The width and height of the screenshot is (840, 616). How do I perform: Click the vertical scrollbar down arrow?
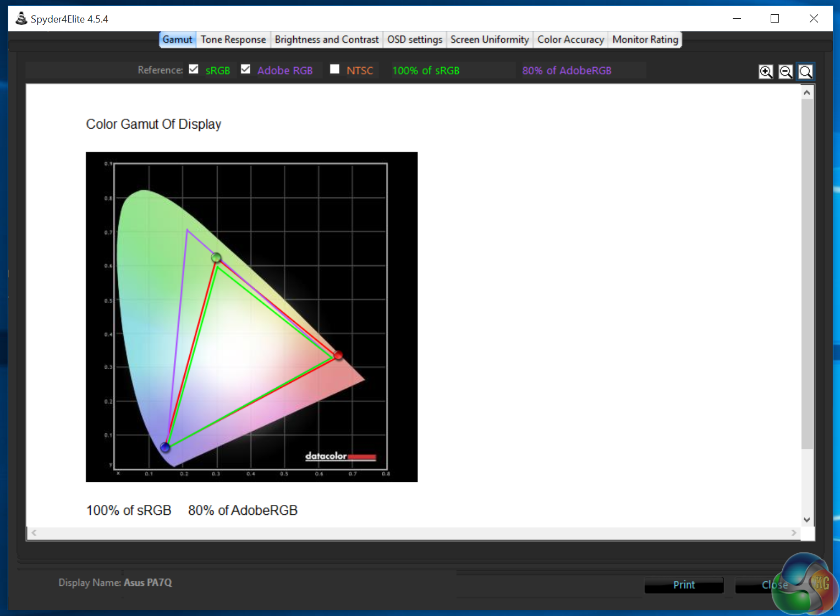tap(806, 520)
